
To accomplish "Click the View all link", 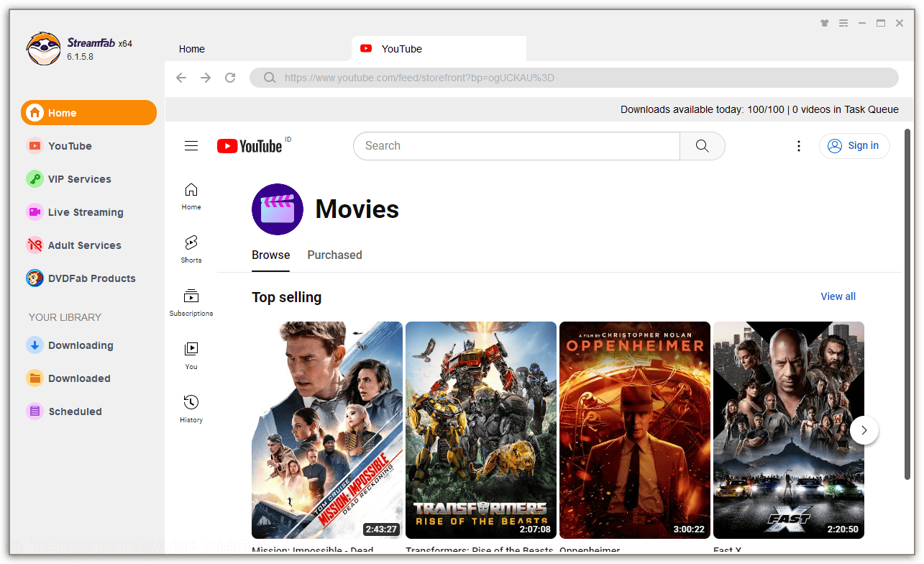I will point(838,296).
